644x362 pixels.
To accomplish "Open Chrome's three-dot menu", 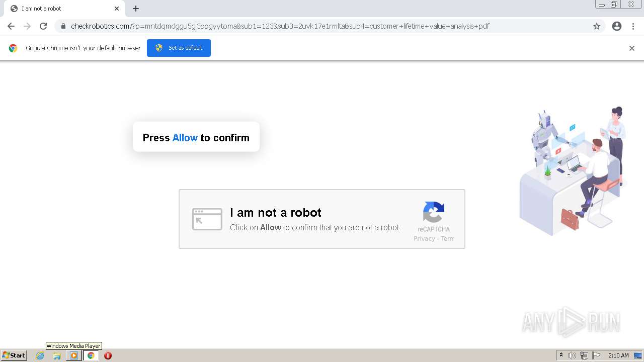I will pyautogui.click(x=633, y=26).
